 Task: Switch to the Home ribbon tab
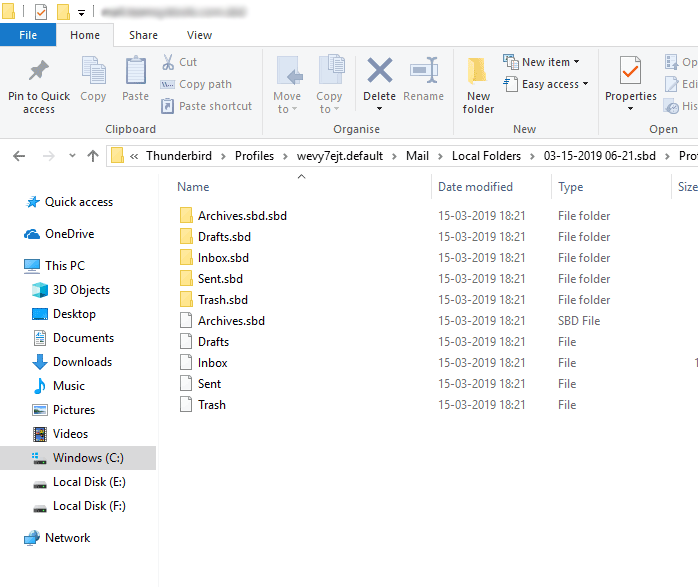point(85,35)
